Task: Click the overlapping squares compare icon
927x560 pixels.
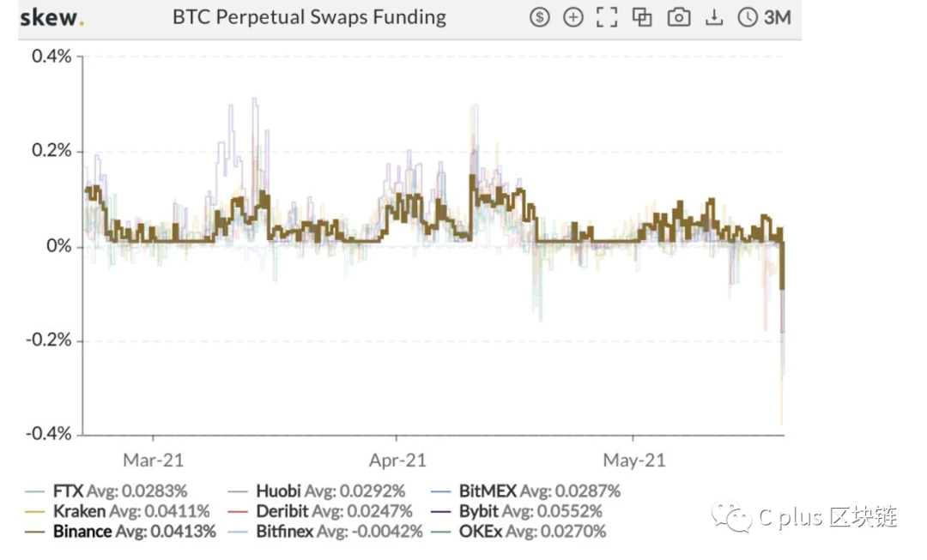Action: click(x=642, y=17)
